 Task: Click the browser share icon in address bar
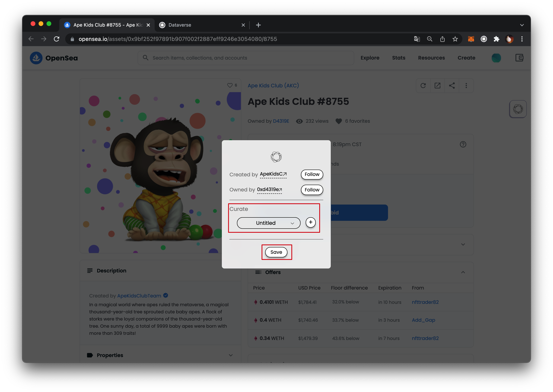tap(442, 39)
